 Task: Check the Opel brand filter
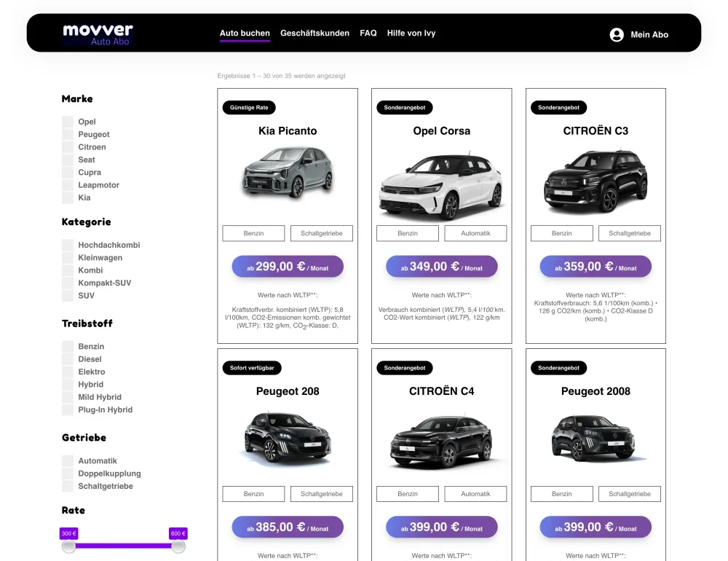[x=68, y=122]
